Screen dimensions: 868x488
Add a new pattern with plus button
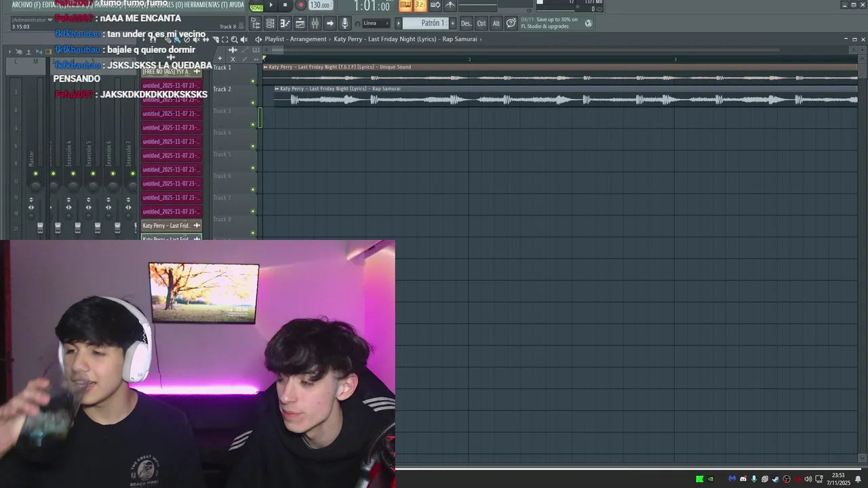click(453, 23)
